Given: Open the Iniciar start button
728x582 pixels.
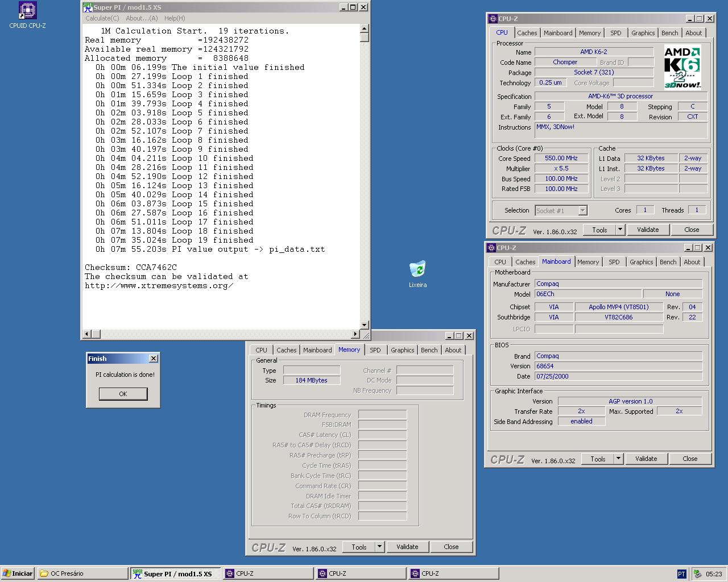Looking at the screenshot, I should pyautogui.click(x=18, y=573).
